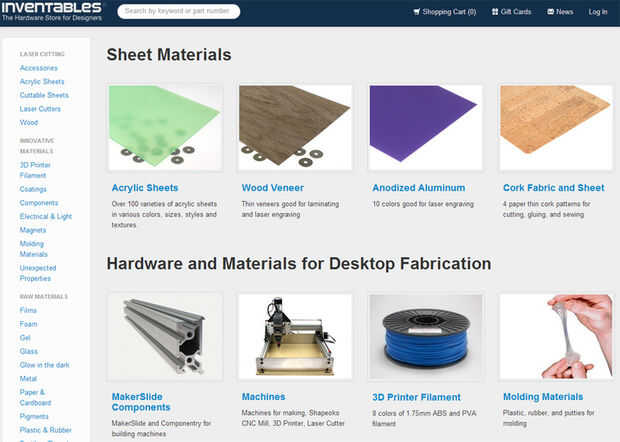620x442 pixels.
Task: Open the Anodized Aluminum title link
Action: click(x=419, y=188)
